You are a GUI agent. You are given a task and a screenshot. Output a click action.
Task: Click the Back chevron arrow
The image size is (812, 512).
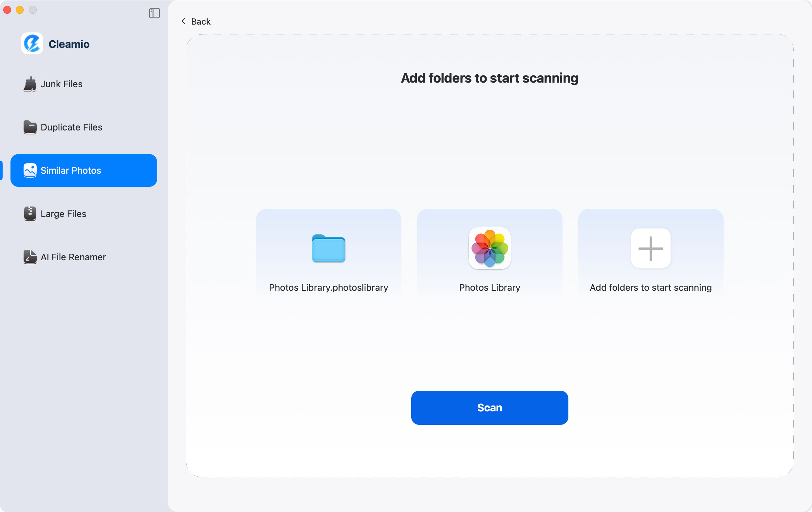point(183,21)
